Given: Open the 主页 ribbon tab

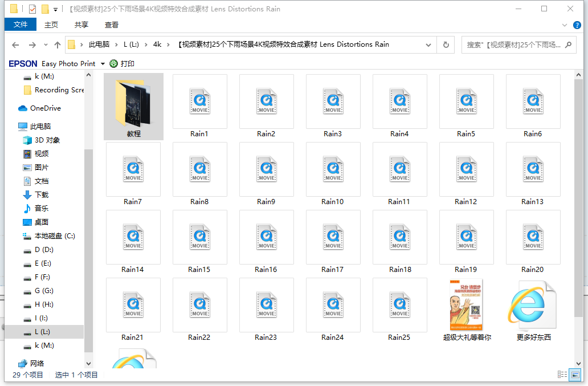Looking at the screenshot, I should (51, 25).
